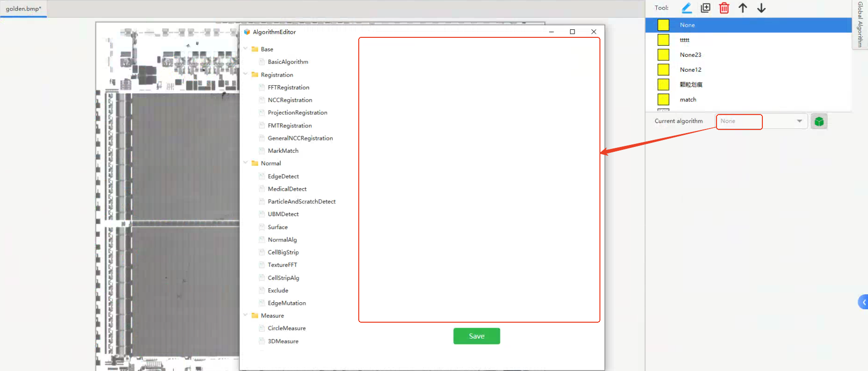Collapse the Normal tree node
The image size is (868, 371).
point(245,163)
